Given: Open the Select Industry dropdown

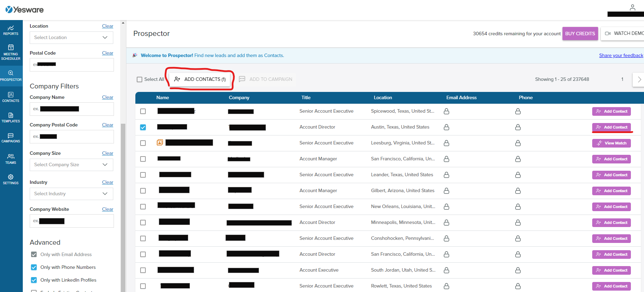Looking at the screenshot, I should [71, 194].
